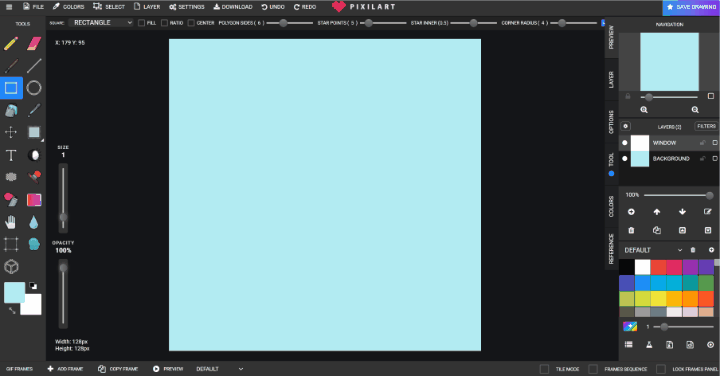Click the Download button
Viewport: 720px width, 376px height.
tap(233, 7)
